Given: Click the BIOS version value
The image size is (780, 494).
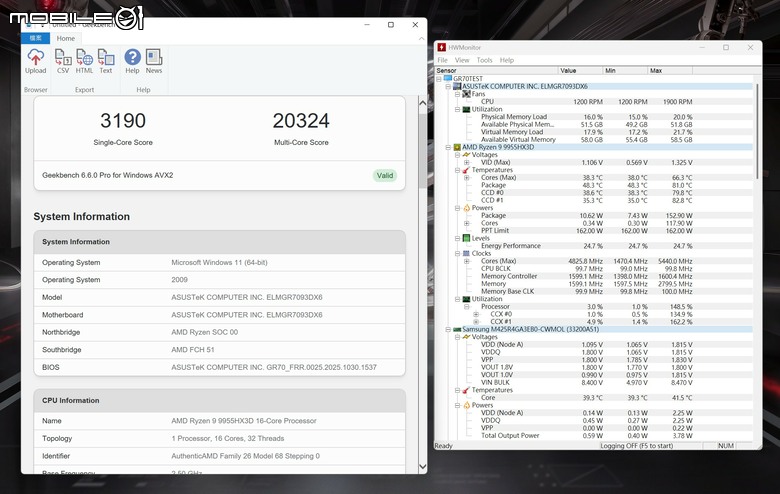Looking at the screenshot, I should pyautogui.click(x=274, y=368).
